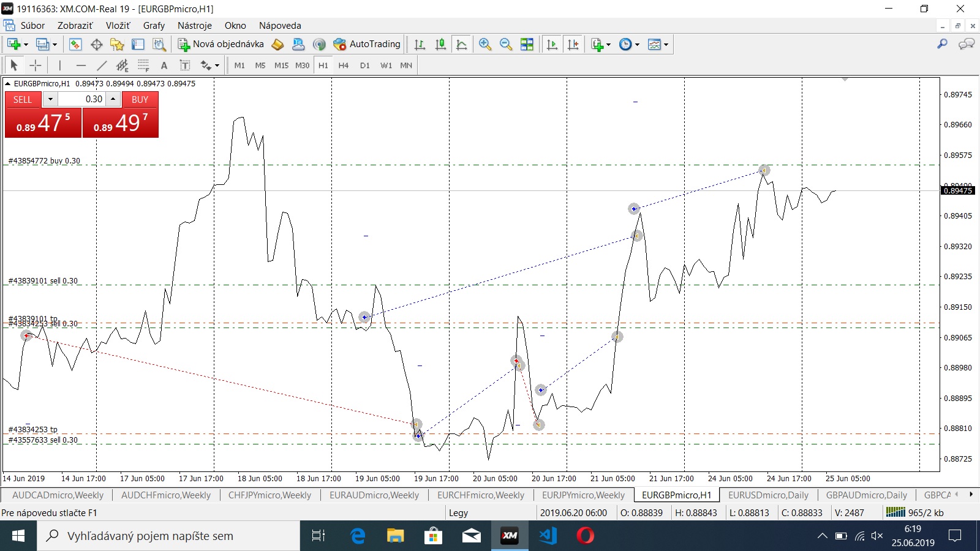Open the Vložiť menu
The height and width of the screenshot is (551, 980).
click(118, 25)
